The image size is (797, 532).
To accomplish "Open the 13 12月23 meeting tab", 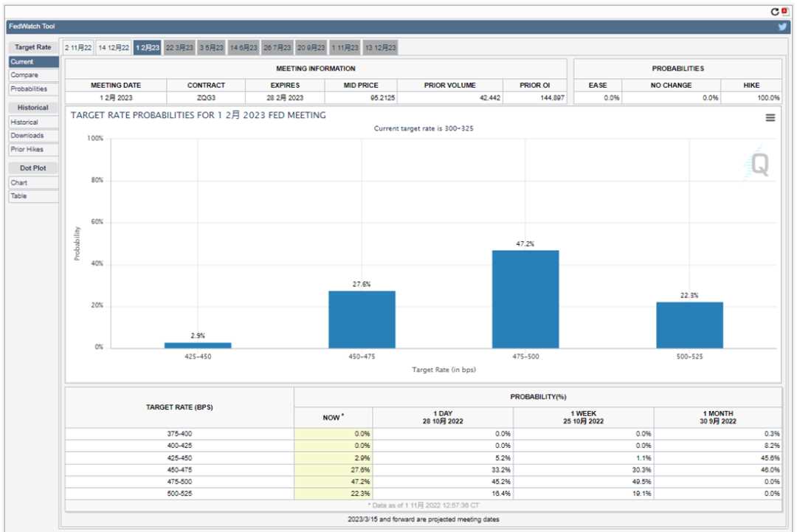I will coord(380,48).
